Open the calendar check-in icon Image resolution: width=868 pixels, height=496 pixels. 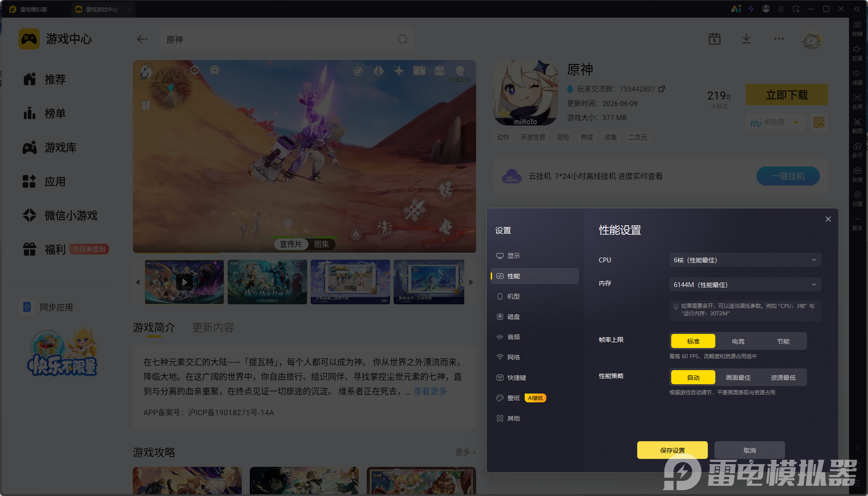pos(714,39)
